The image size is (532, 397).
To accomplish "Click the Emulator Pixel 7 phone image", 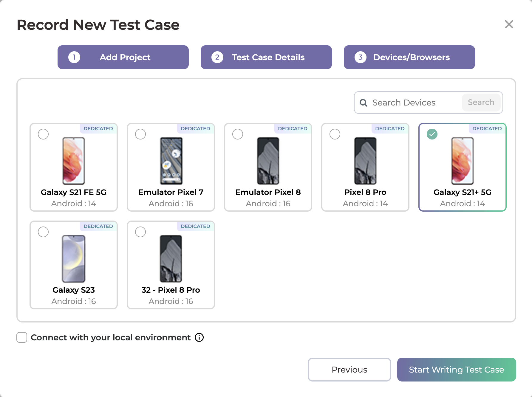I will (x=171, y=161).
